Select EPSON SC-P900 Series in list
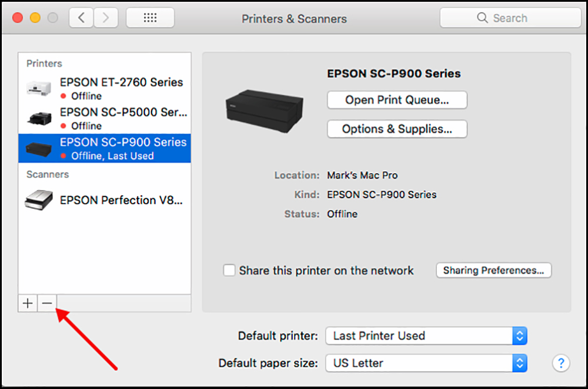This screenshot has height=389, width=588. [105, 148]
